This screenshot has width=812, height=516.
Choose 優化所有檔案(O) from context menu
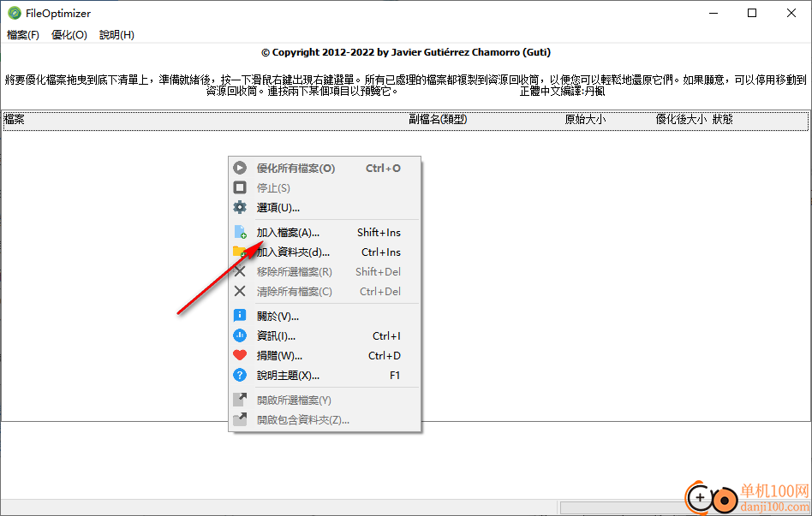[x=325, y=169]
